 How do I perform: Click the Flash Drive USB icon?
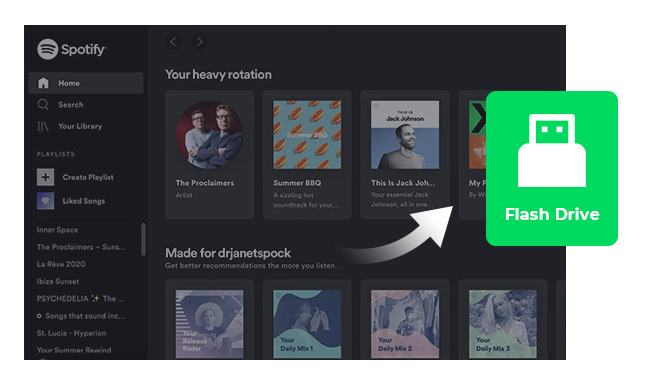tap(552, 151)
